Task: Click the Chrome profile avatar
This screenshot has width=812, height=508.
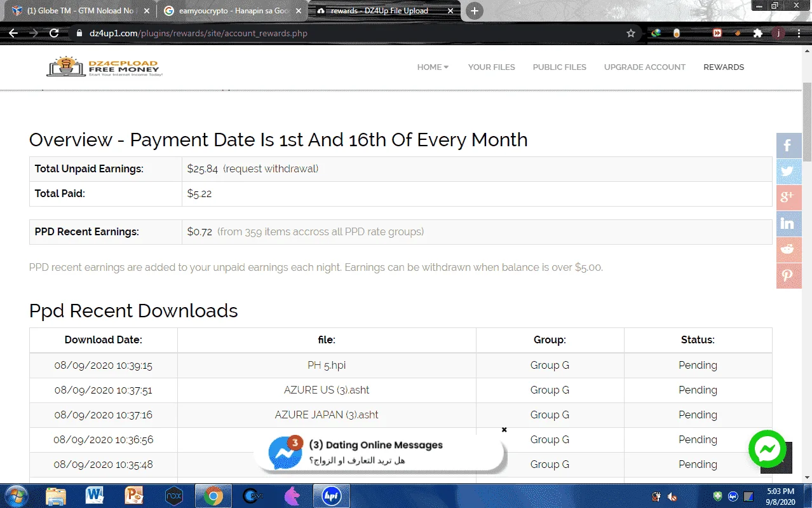Action: (x=778, y=33)
